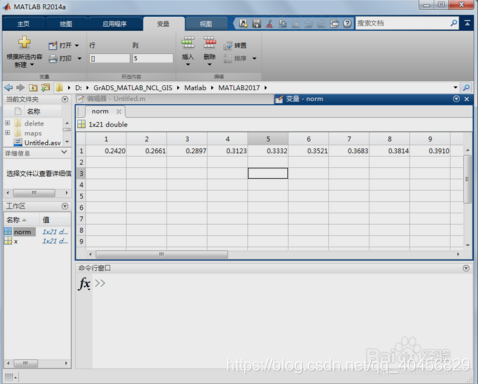The width and height of the screenshot is (480, 384).
Task: Switch to the Home ribbon tab
Action: coord(23,24)
